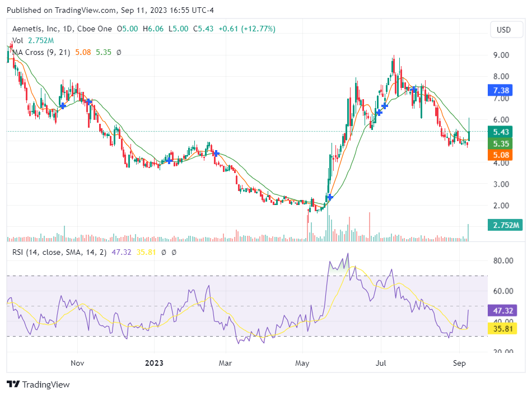Click the 2023 label on the time axis
The height and width of the screenshot is (396, 532).
[153, 363]
